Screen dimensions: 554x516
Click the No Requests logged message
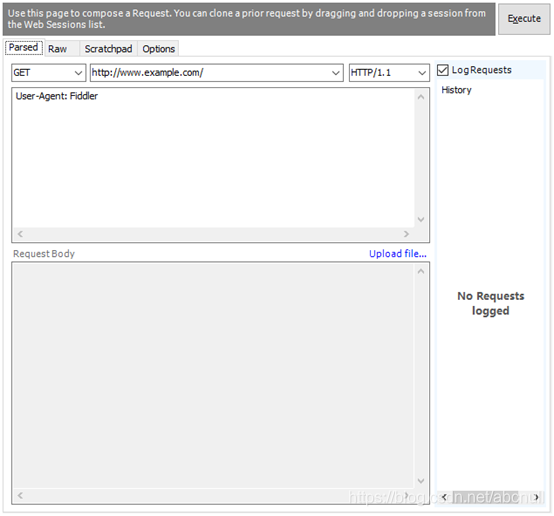point(491,303)
